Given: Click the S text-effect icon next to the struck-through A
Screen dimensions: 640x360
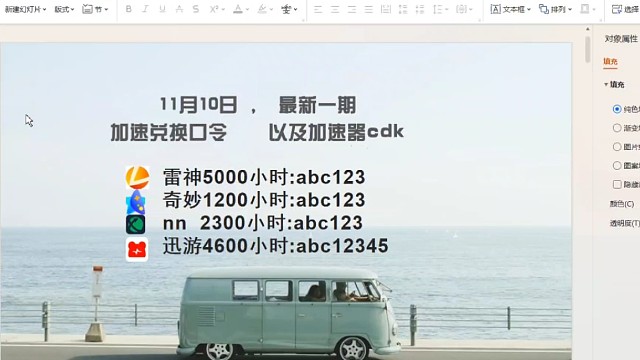Looking at the screenshot, I should coord(196,9).
